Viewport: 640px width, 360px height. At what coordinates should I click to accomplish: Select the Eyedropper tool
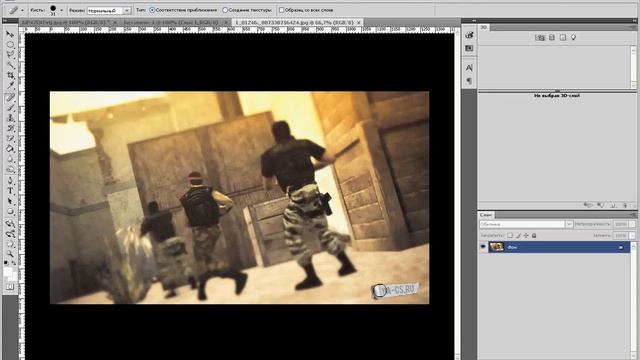(x=10, y=86)
